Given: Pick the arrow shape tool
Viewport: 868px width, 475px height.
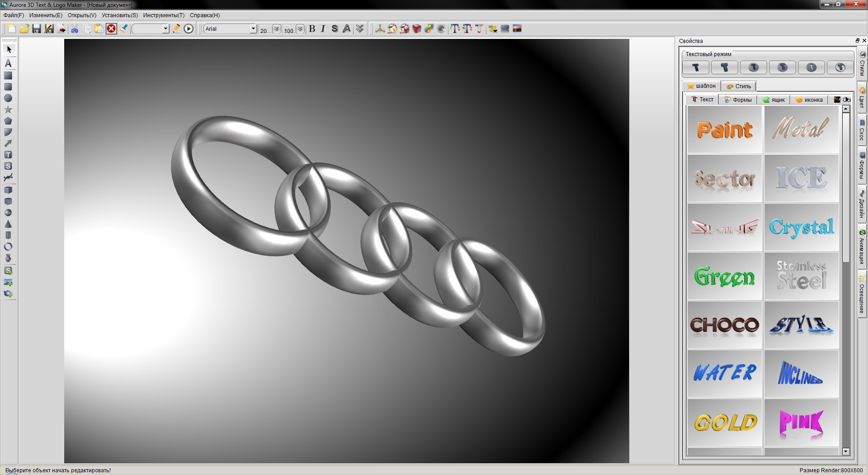Looking at the screenshot, I should click(8, 143).
